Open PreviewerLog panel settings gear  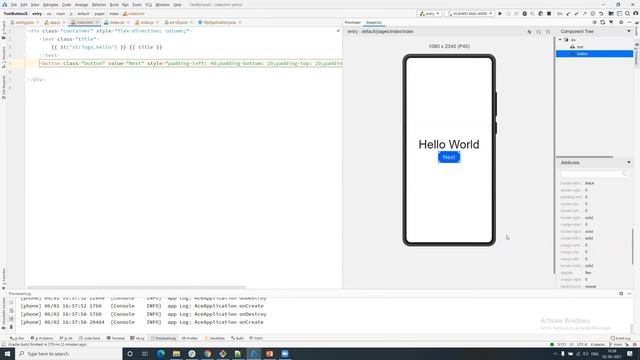point(621,293)
